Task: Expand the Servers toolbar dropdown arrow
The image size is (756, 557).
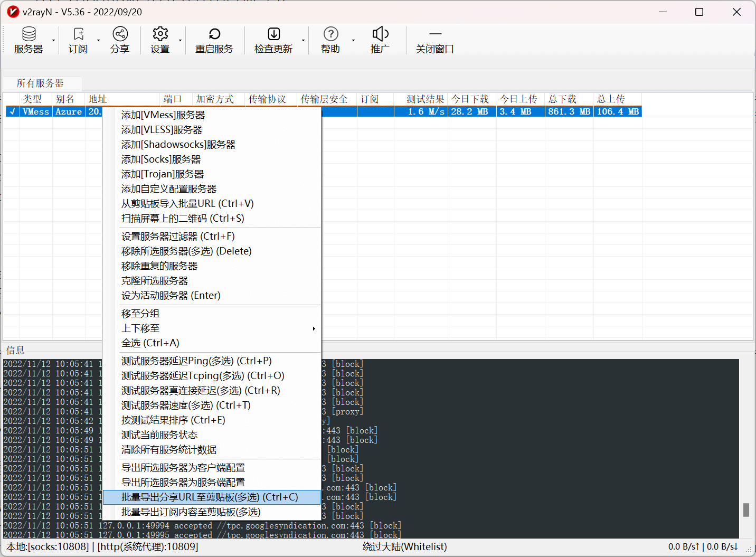Action: [x=53, y=41]
